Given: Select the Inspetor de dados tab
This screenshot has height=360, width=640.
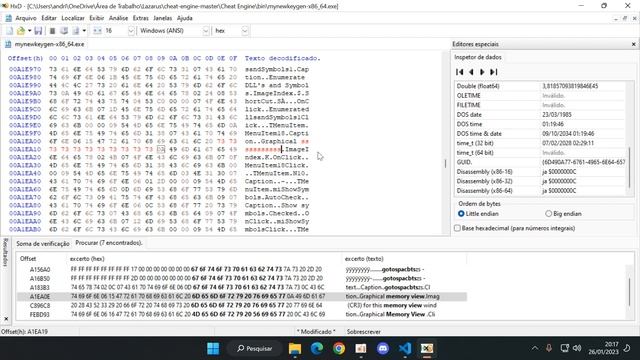Looking at the screenshot, I should (x=478, y=57).
